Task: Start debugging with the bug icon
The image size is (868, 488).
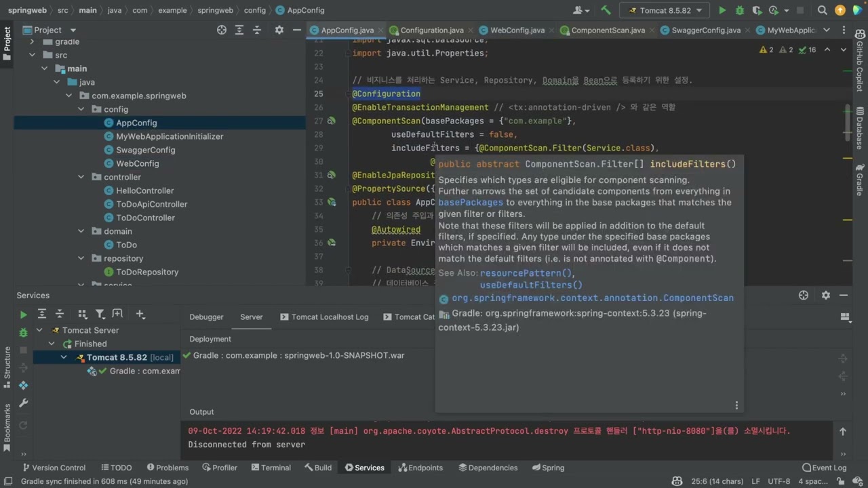Action: click(740, 10)
